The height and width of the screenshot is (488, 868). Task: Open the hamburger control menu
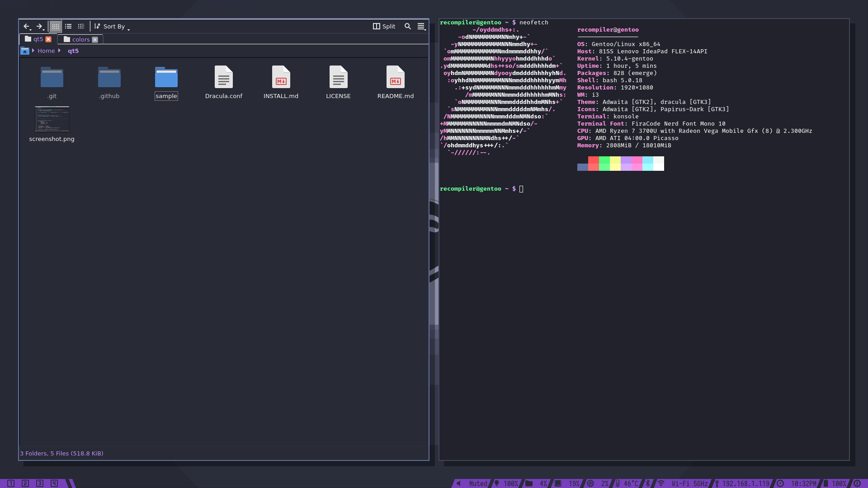point(421,27)
